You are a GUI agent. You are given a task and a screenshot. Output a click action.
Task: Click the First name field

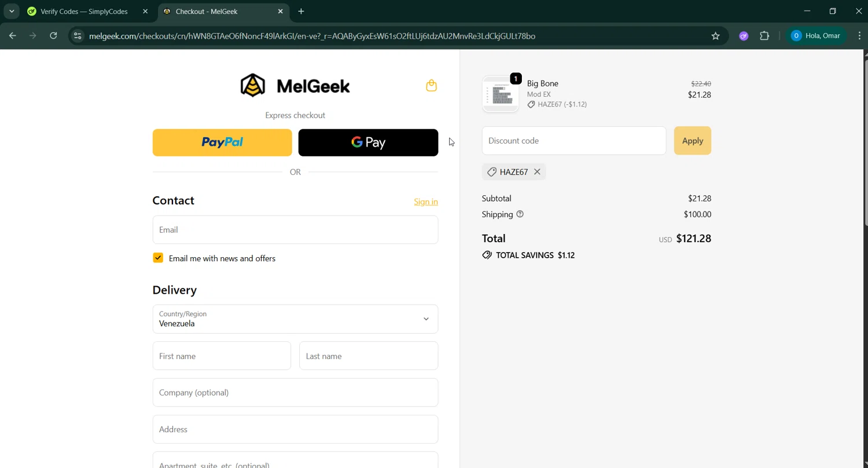pyautogui.click(x=222, y=356)
